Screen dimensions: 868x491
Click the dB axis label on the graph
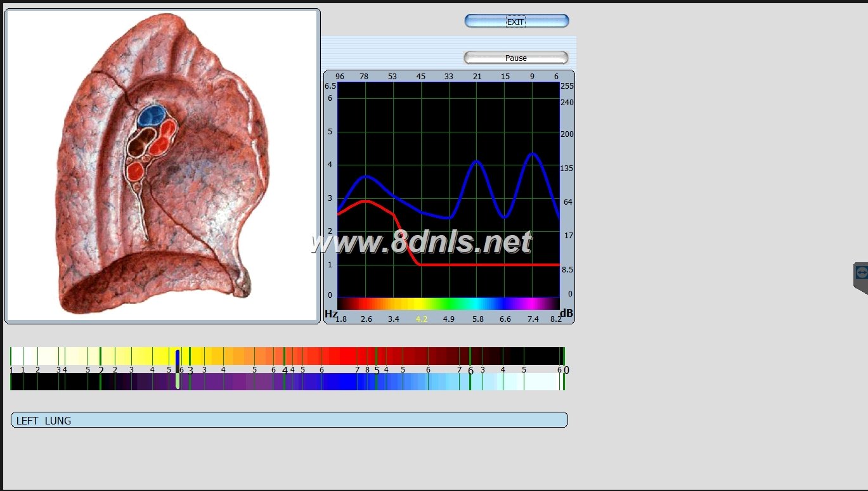point(566,312)
